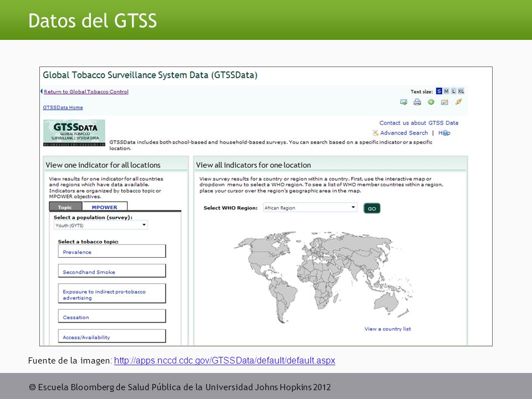Open the African Region WHO dropdown
Image resolution: width=532 pixels, height=399 pixels.
pos(310,208)
